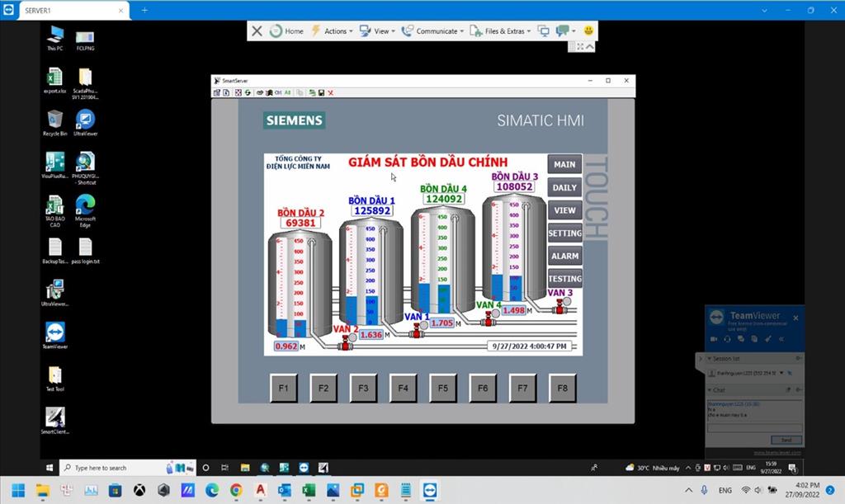Click the VAN 3 red valve symbol

pyautogui.click(x=560, y=306)
